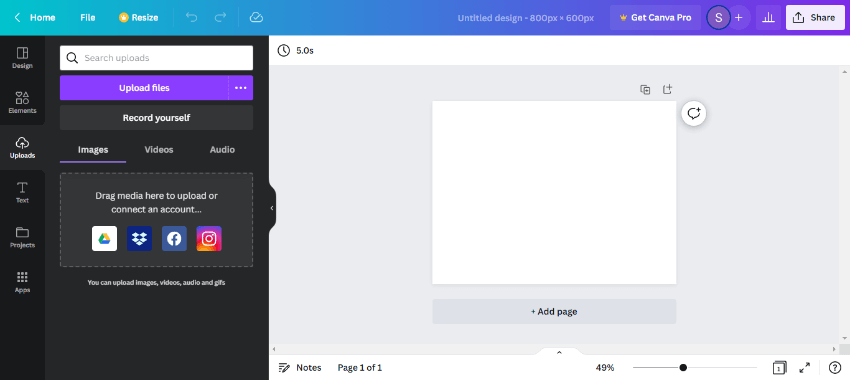Viewport: 850px width, 380px height.
Task: Connect Instagram account
Action: coord(209,239)
